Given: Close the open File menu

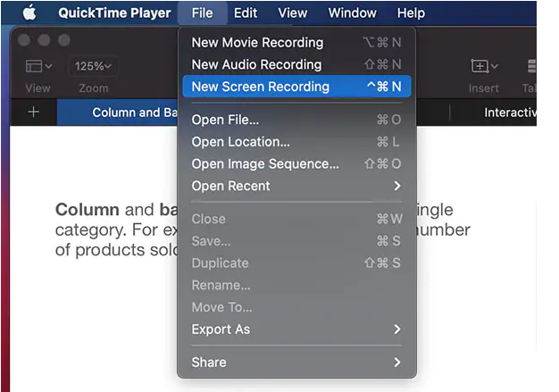Looking at the screenshot, I should [202, 13].
